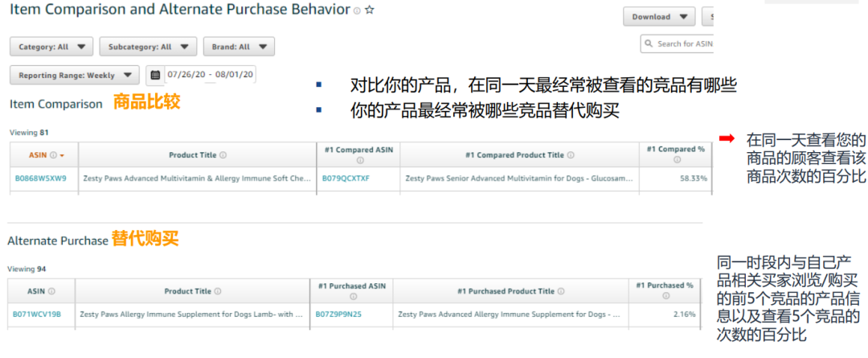This screenshot has height=358, width=868.
Task: Open the Subcategory: All dropdown
Action: pos(148,47)
